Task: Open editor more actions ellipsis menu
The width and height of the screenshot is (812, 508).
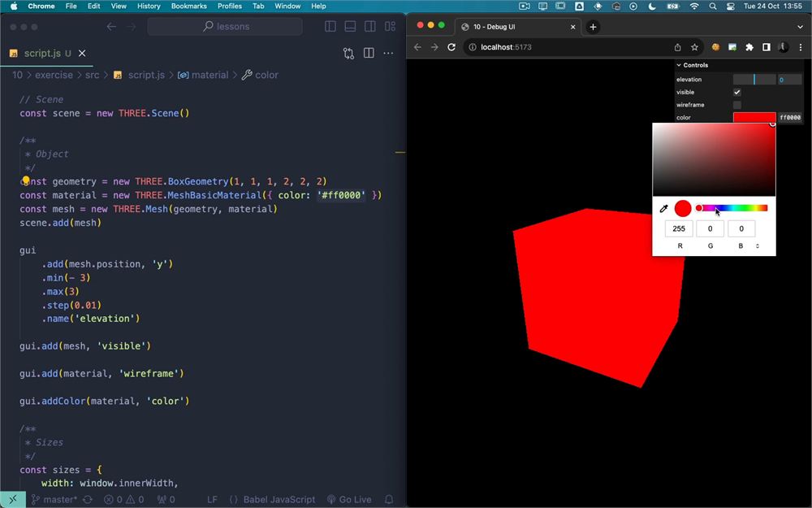Action: [x=388, y=53]
